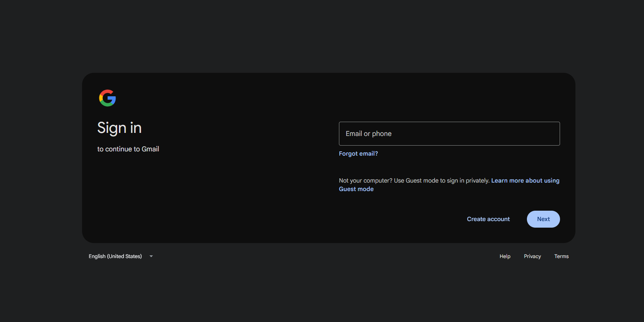Screen dimensions: 644x322
Task: Open the Forgot email? link
Action: (x=358, y=154)
